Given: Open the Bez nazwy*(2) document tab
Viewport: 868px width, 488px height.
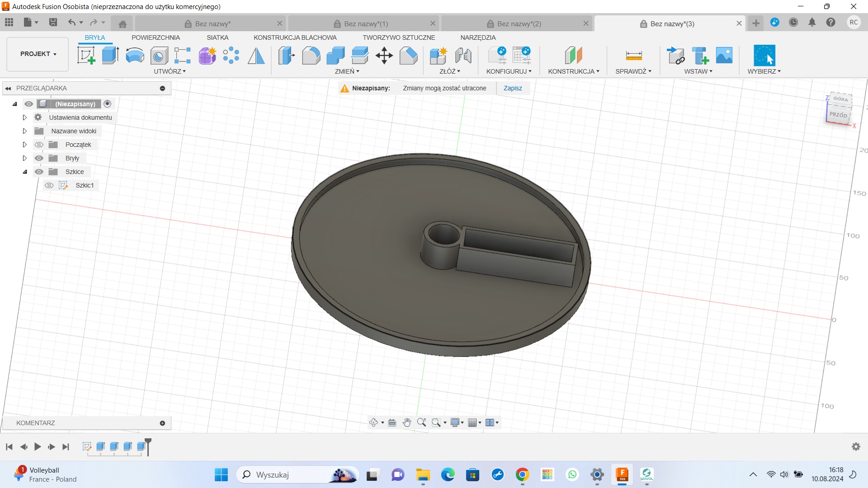Looking at the screenshot, I should [518, 23].
